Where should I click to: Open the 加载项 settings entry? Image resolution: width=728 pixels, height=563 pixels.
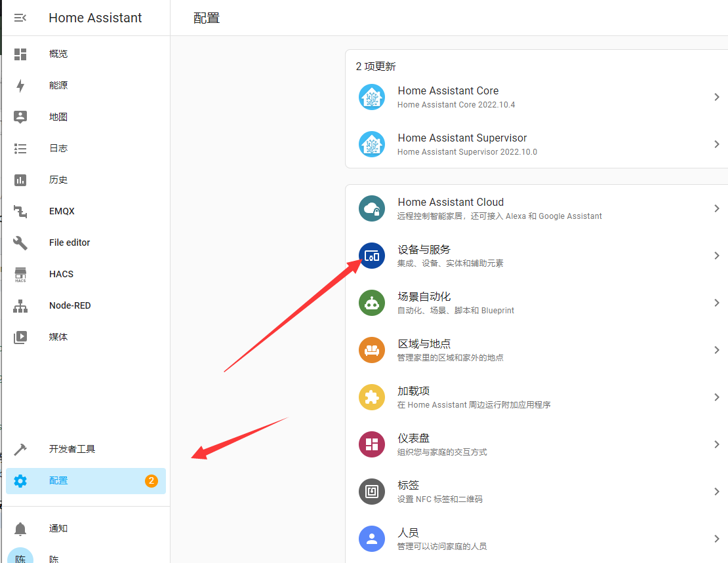tap(536, 397)
